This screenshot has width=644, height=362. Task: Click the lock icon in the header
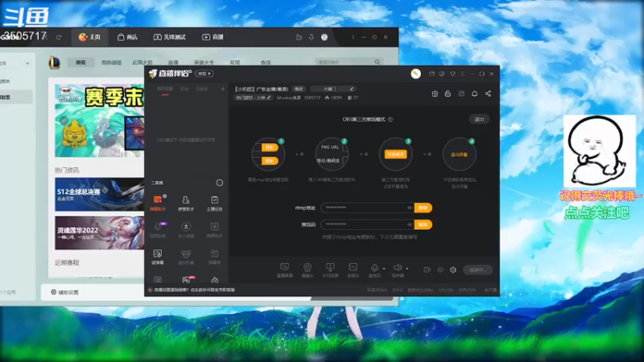[x=448, y=93]
